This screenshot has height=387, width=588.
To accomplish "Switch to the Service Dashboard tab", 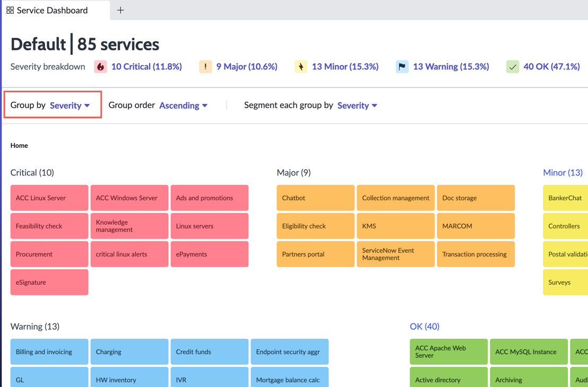I will pyautogui.click(x=56, y=10).
